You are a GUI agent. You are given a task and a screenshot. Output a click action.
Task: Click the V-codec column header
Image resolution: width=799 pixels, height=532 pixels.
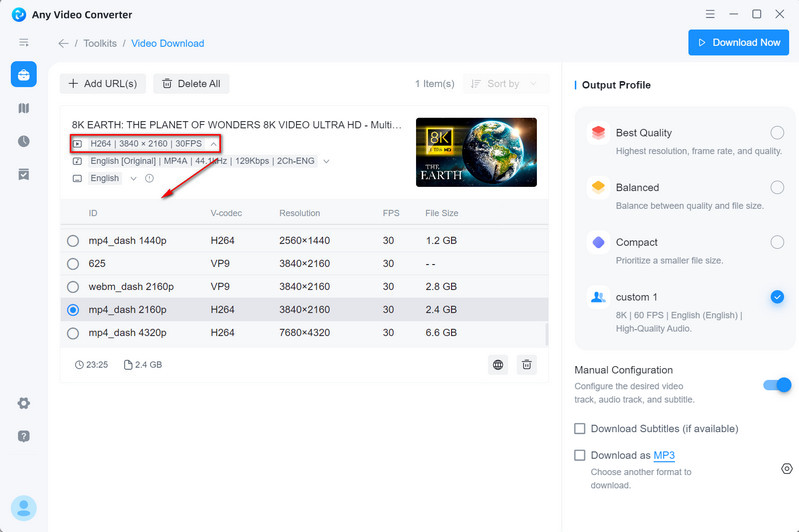[x=226, y=213]
